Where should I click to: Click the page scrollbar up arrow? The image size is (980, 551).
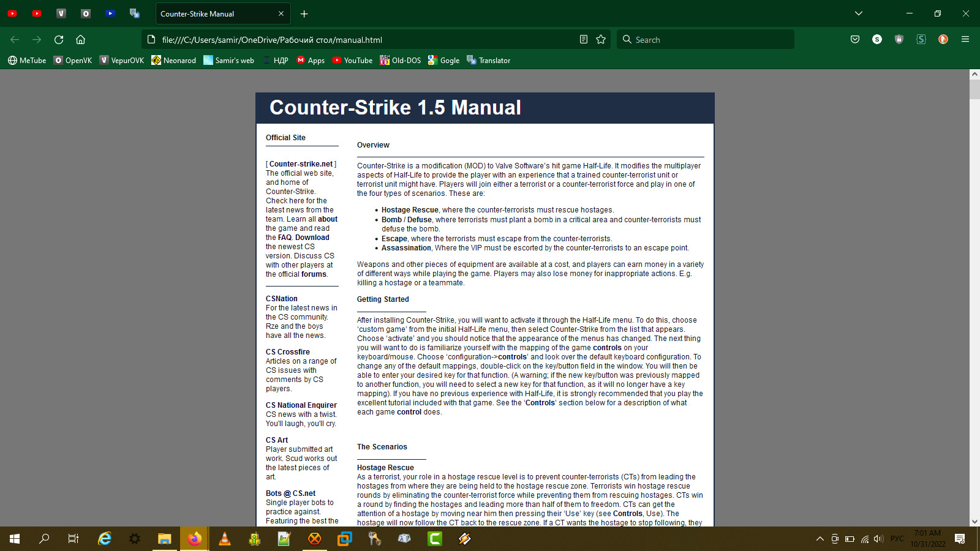pyautogui.click(x=974, y=74)
